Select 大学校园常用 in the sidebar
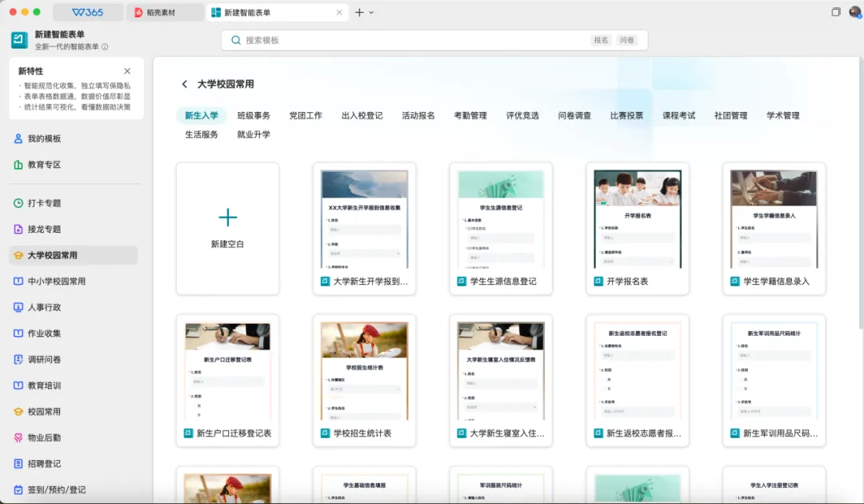This screenshot has height=504, width=864. [74, 255]
